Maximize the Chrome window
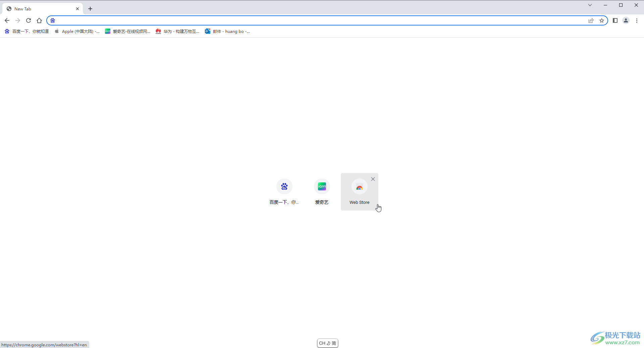Screen dimensions: 644x348 [x=621, y=5]
